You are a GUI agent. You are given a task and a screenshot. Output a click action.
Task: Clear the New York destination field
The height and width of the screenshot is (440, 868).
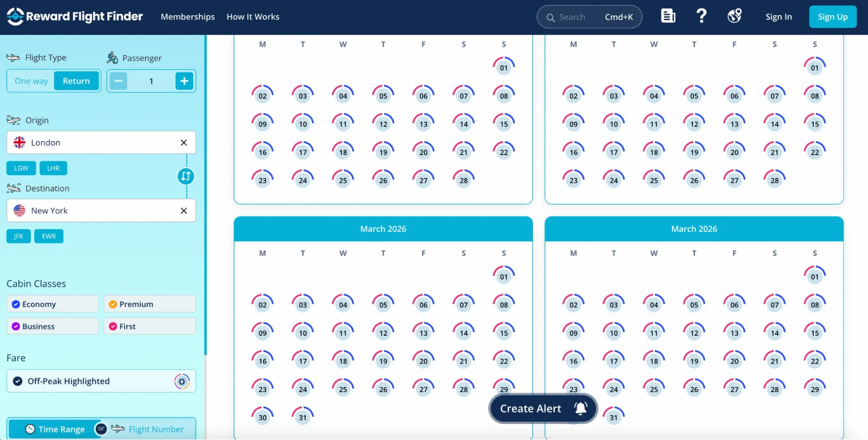click(184, 210)
